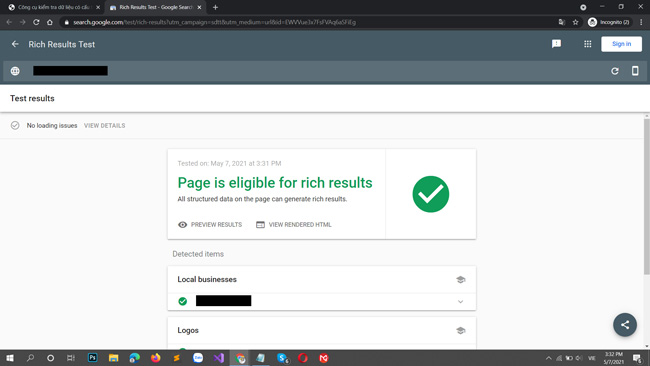
Task: Click the browser back arrow
Action: 9,22
